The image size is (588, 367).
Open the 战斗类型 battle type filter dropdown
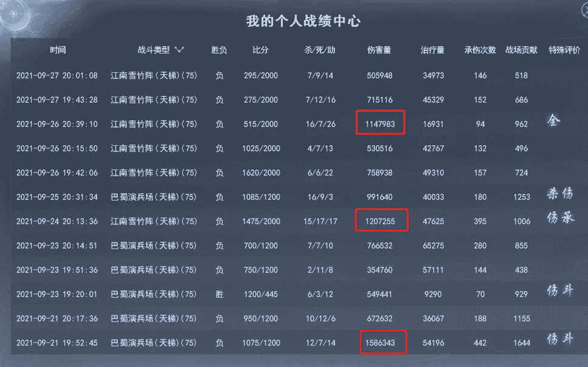coord(154,50)
